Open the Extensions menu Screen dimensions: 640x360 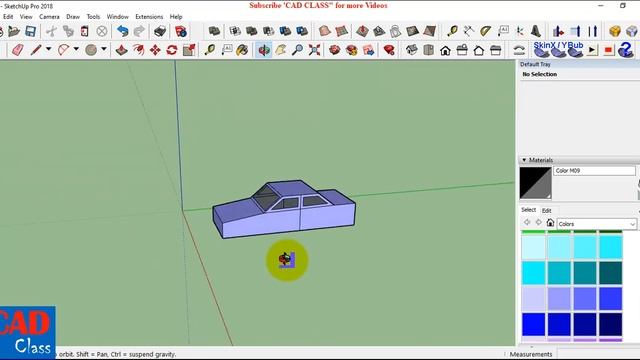149,17
